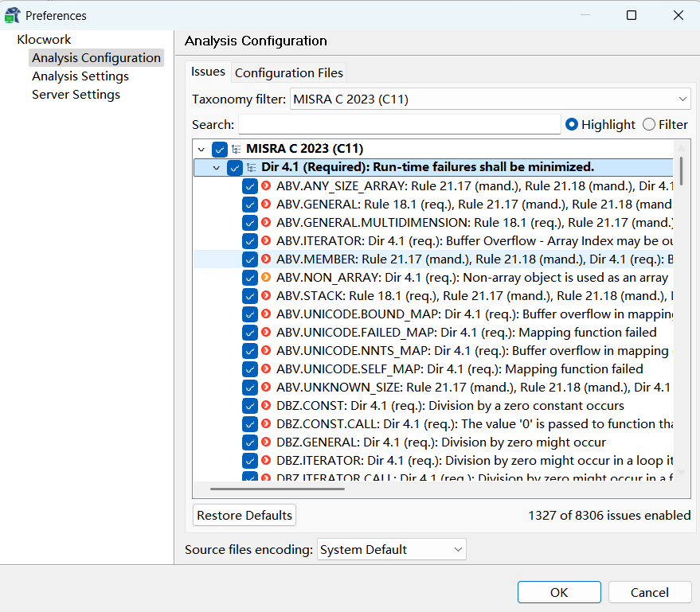The width and height of the screenshot is (700, 612).
Task: Select the DBZ.CONST.CALL row text
Action: coord(474,423)
